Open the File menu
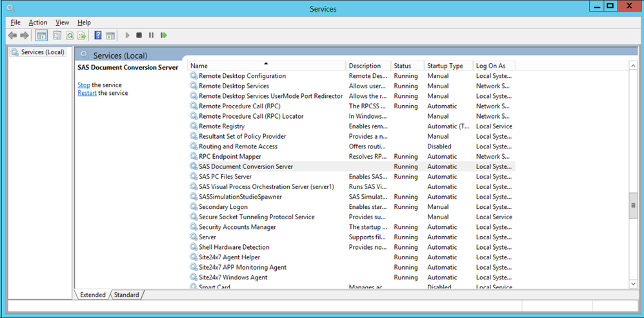644x318 pixels. [15, 23]
